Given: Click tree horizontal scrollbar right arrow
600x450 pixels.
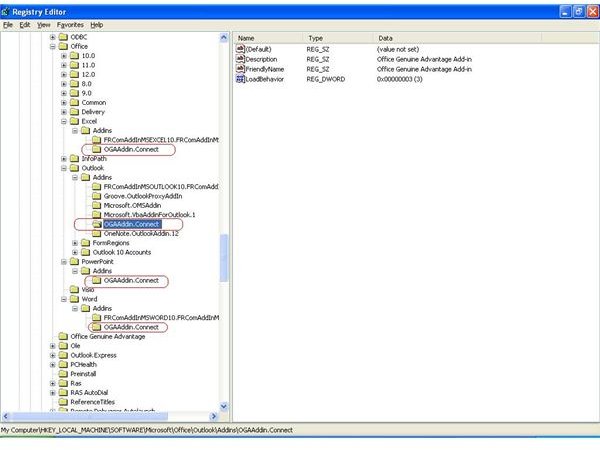Looking at the screenshot, I should [x=214, y=416].
